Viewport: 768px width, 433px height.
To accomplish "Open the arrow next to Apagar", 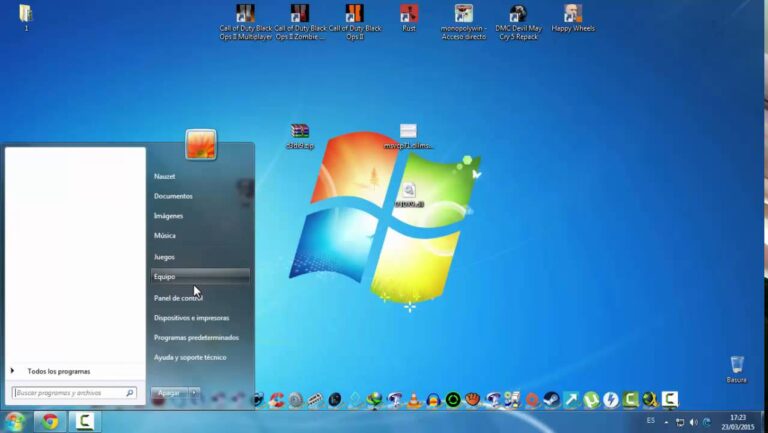I will pos(194,393).
